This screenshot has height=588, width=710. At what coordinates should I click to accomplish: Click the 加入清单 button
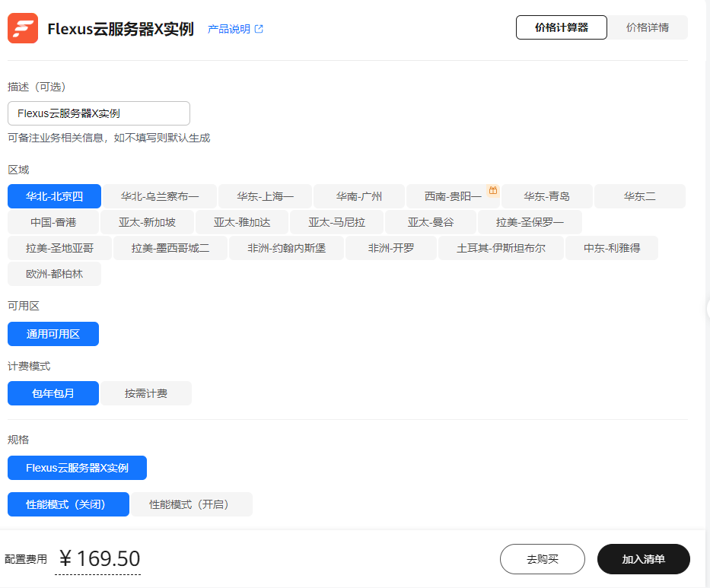point(644,559)
